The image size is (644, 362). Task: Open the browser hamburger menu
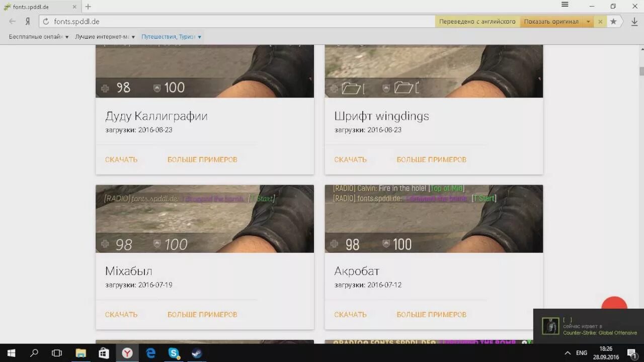tap(565, 5)
